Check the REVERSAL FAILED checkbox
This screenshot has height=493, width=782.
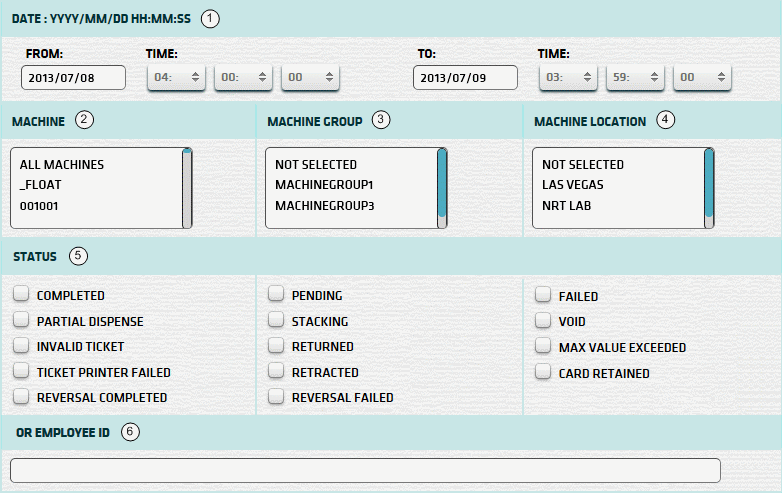(276, 397)
